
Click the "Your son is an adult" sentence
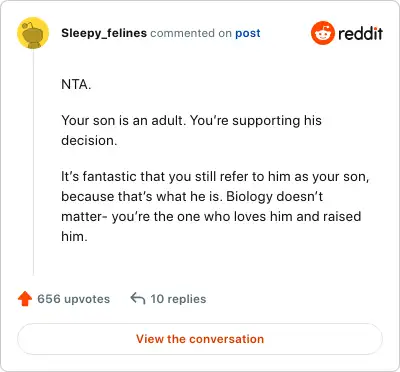[x=123, y=120]
